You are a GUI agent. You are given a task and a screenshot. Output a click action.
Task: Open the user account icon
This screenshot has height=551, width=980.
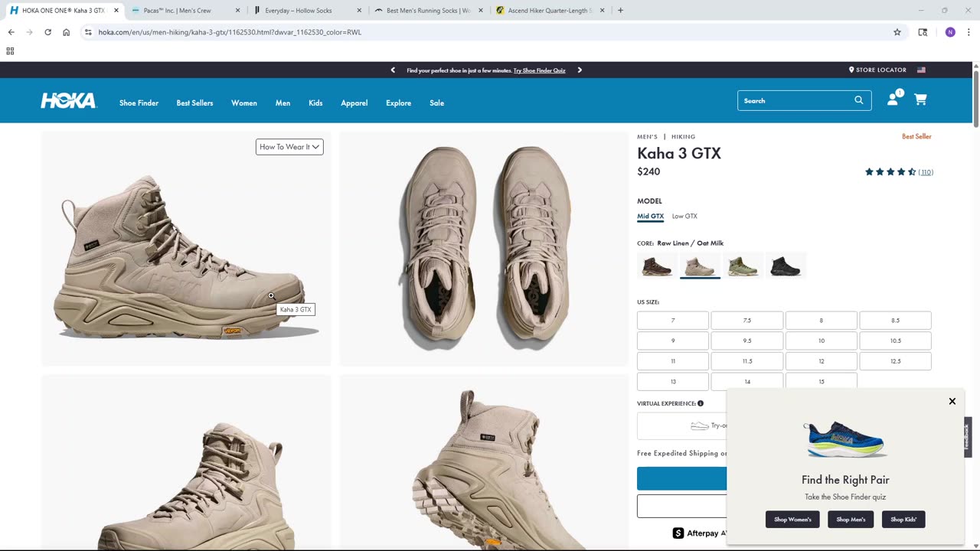point(893,99)
